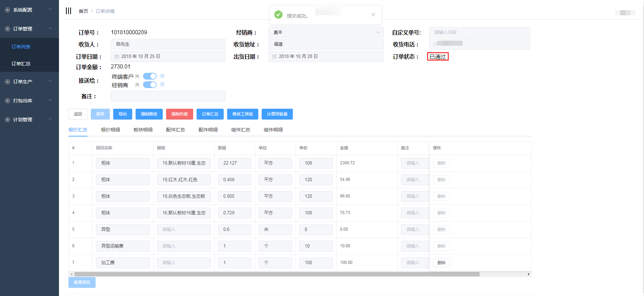The image size is (644, 296).
Task: Delete row 7 加工费 item
Action: pyautogui.click(x=441, y=263)
